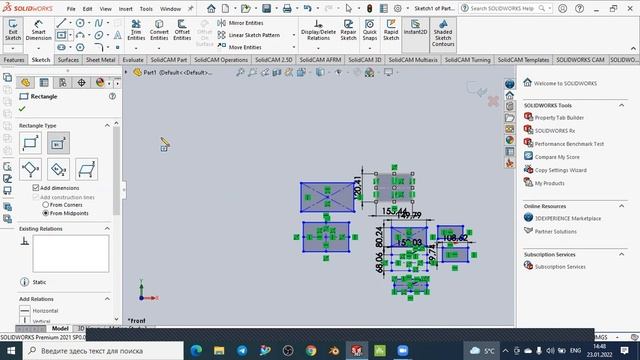Click the Save toolbar icon

coord(267,8)
